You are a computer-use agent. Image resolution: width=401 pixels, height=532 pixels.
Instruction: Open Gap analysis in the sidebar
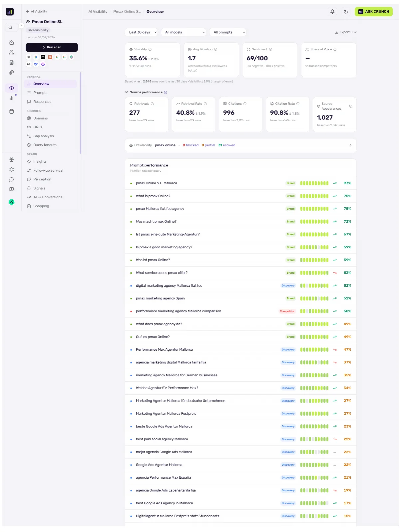(51, 136)
